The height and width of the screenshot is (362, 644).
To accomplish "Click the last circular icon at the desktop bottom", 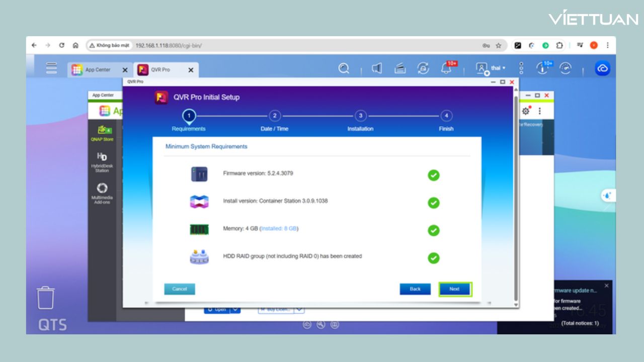I will coord(335,325).
